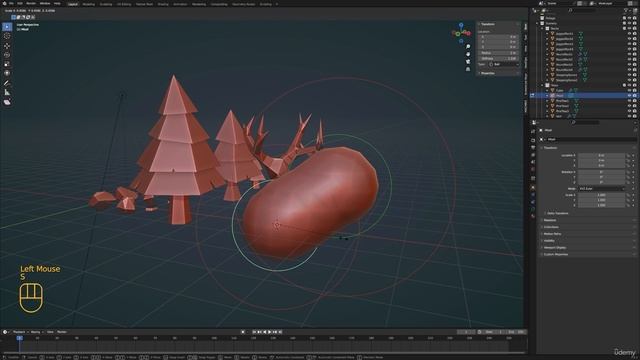Expand the Delta Transform section
640x360 pixels.
click(557, 213)
